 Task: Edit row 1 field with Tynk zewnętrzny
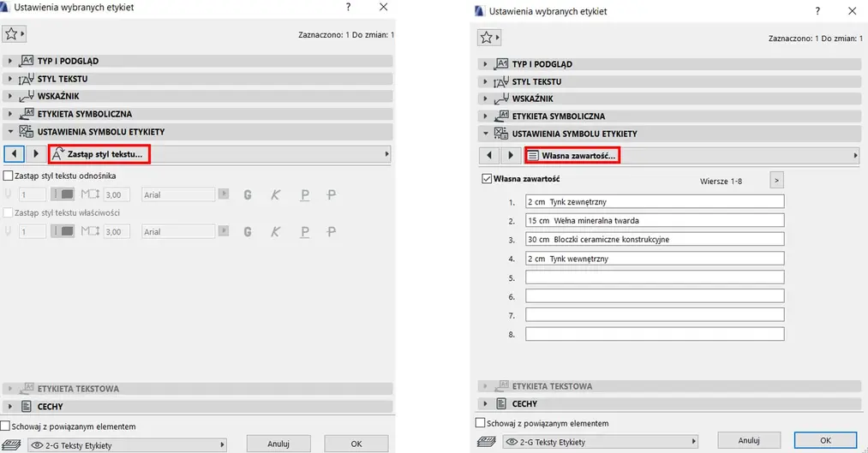pos(655,202)
